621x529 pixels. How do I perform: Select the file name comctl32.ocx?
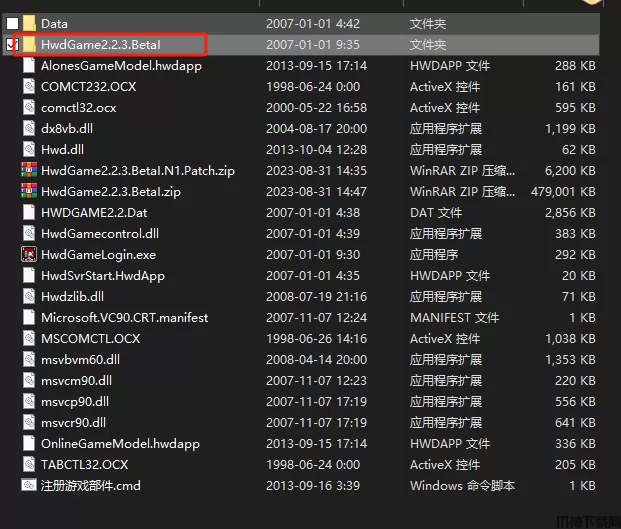(79, 108)
